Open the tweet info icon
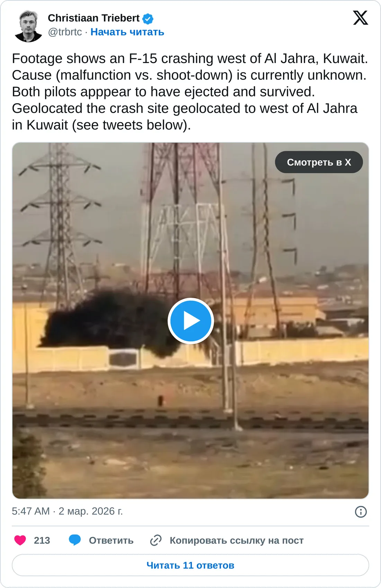Viewport: 381px width, 588px height. coord(361,511)
